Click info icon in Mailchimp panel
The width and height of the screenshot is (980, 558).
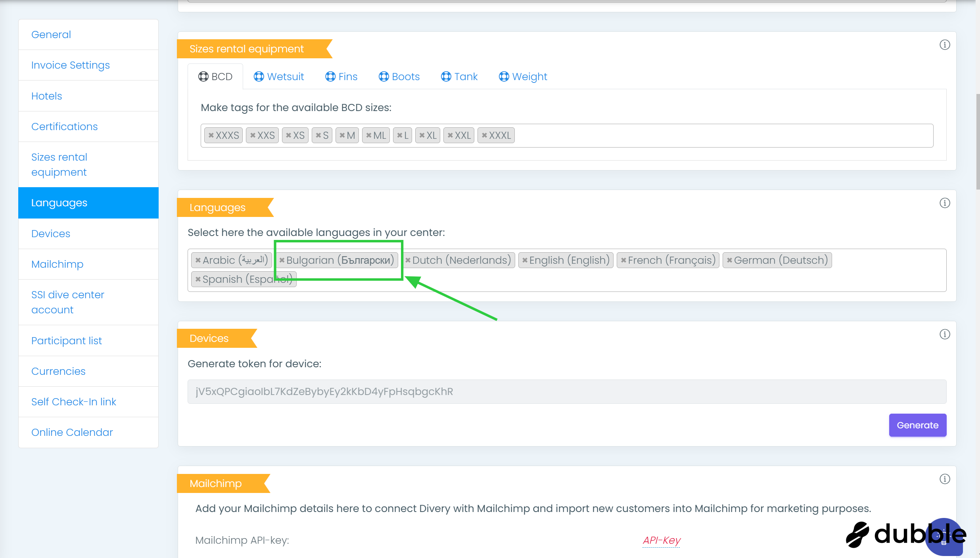tap(944, 479)
